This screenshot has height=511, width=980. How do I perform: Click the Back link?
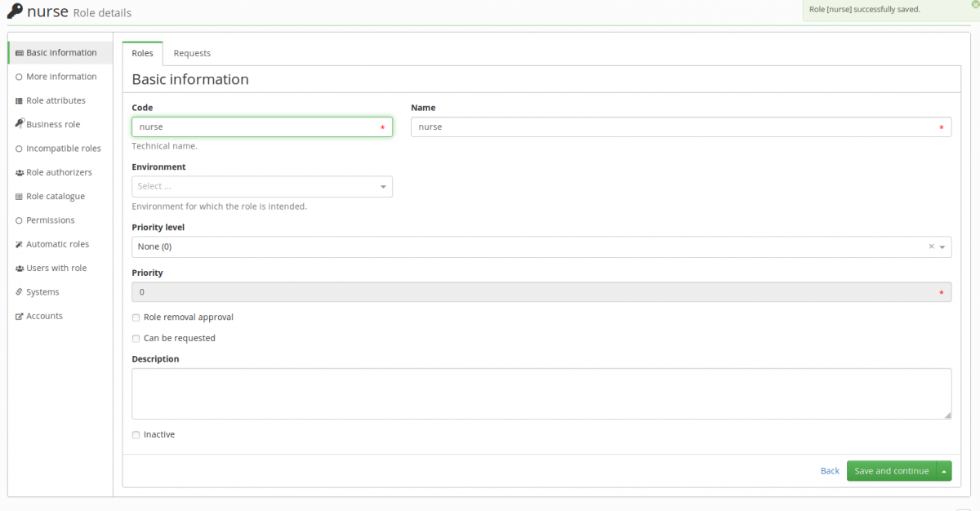pyautogui.click(x=830, y=471)
